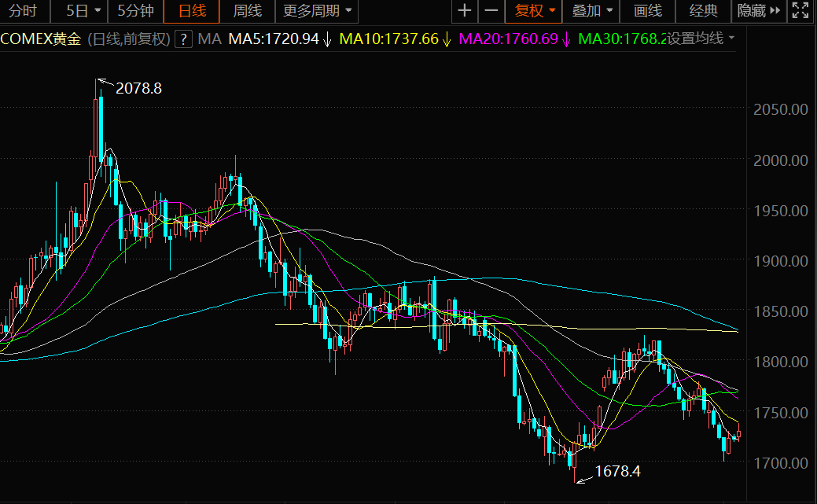Open the 复权 adjustment dropdown

coord(535,11)
